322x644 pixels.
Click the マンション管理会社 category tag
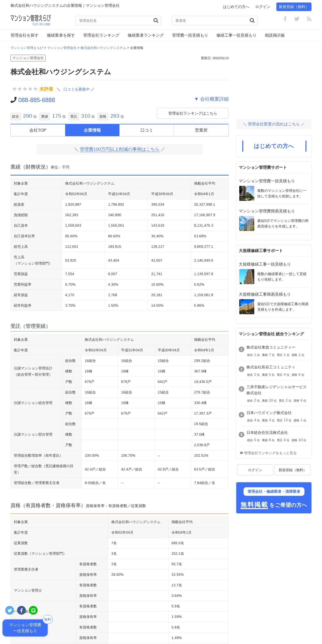click(28, 58)
